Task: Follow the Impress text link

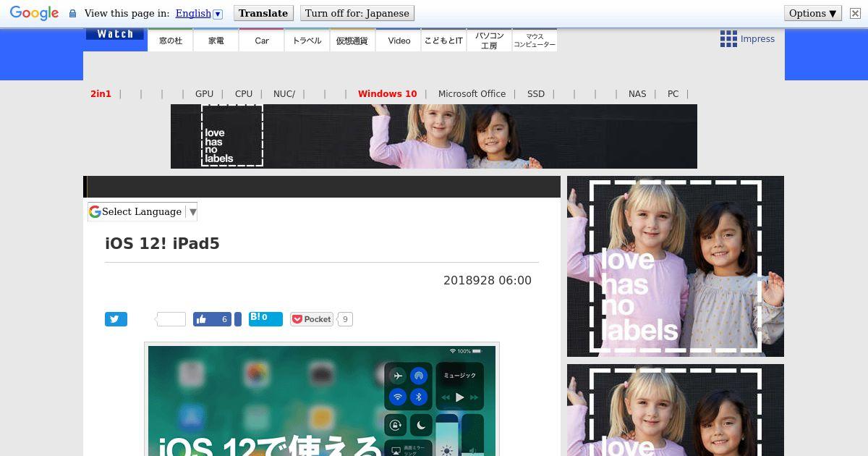Action: 757,39
